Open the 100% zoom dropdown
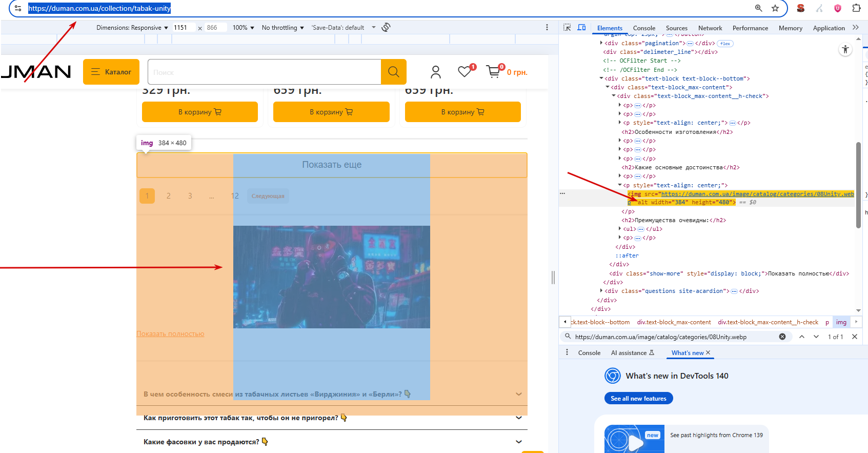This screenshot has width=868, height=453. 244,28
